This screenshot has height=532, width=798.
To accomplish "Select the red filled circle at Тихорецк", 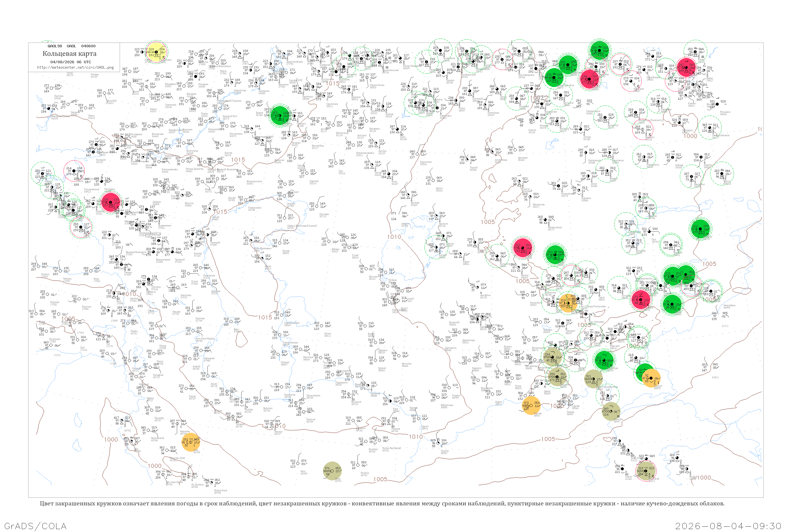I will 110,202.
